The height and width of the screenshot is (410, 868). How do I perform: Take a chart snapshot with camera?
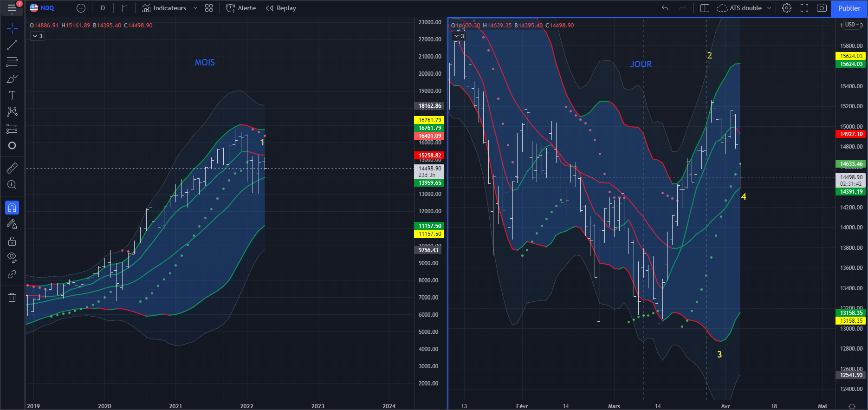[822, 8]
